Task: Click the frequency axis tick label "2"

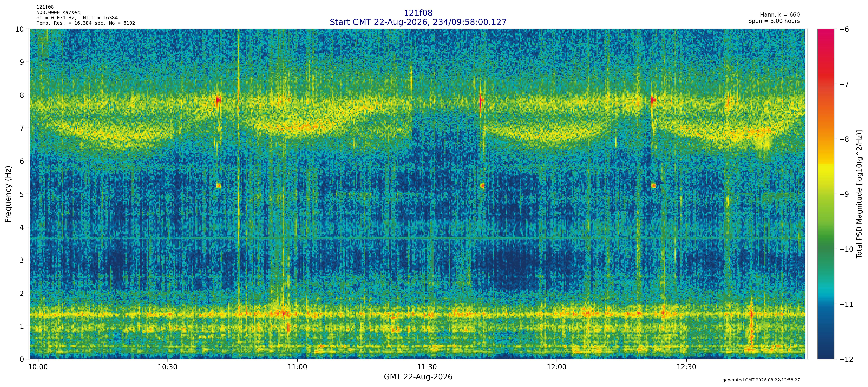Action: pos(22,293)
